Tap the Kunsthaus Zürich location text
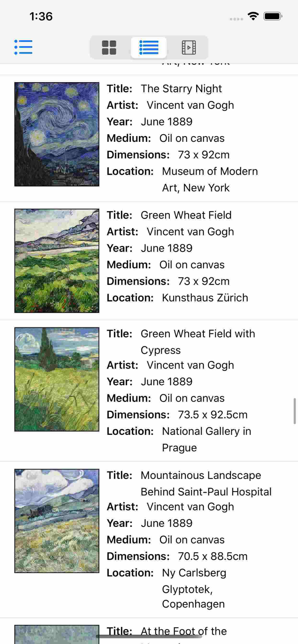The width and height of the screenshot is (298, 644). coord(205,298)
